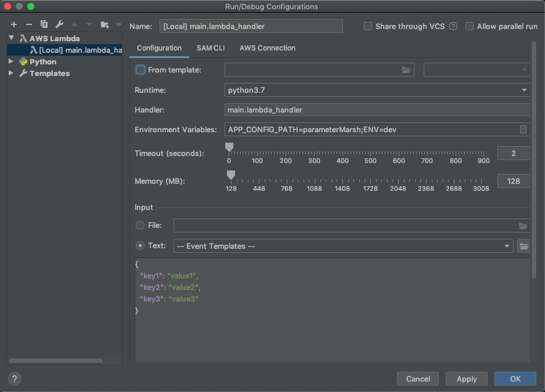Close the dialog with red button

(8, 6)
